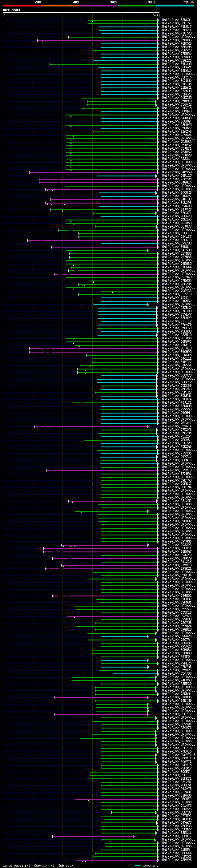
Task: Click the UniRef100_Q4P125 label
Action: pos(176,176)
